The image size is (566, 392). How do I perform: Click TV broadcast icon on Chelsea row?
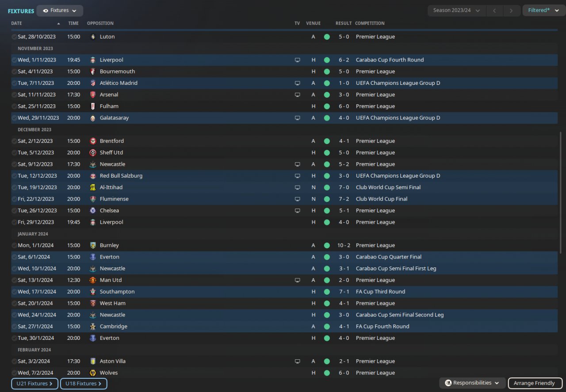pyautogui.click(x=297, y=210)
